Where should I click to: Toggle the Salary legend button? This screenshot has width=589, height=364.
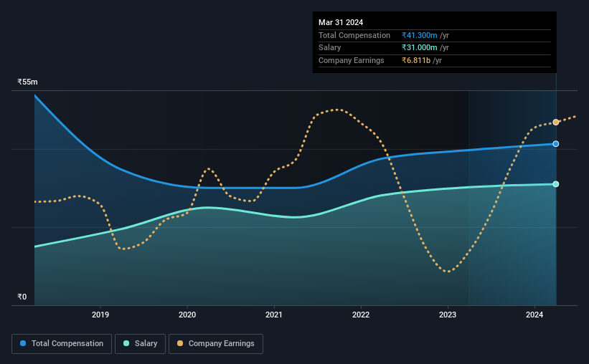[140, 344]
